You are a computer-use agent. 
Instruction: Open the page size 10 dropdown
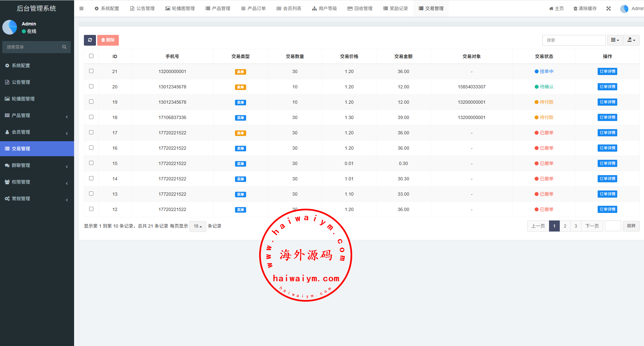(x=197, y=226)
